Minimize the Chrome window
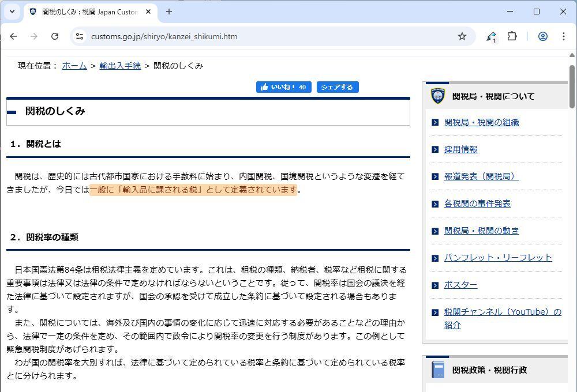The image size is (577, 392). tap(510, 12)
